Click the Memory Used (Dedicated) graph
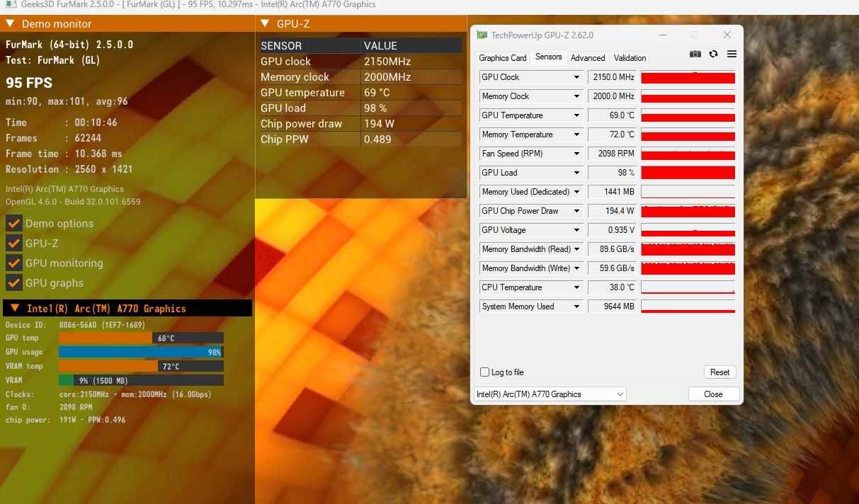859x504 pixels. 688,192
